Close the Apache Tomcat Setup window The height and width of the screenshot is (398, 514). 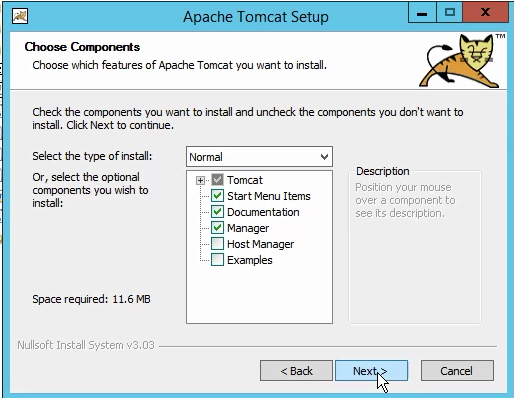coord(485,13)
